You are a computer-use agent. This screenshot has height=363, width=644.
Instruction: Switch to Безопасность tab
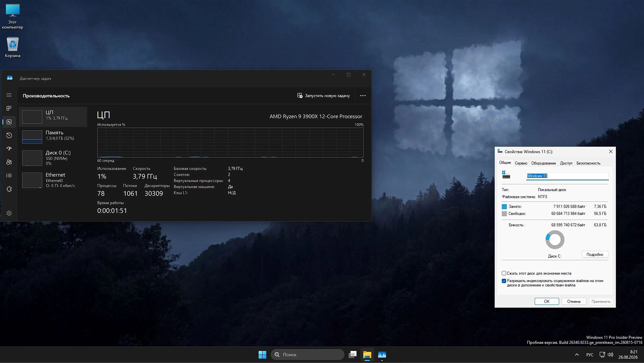tap(588, 163)
